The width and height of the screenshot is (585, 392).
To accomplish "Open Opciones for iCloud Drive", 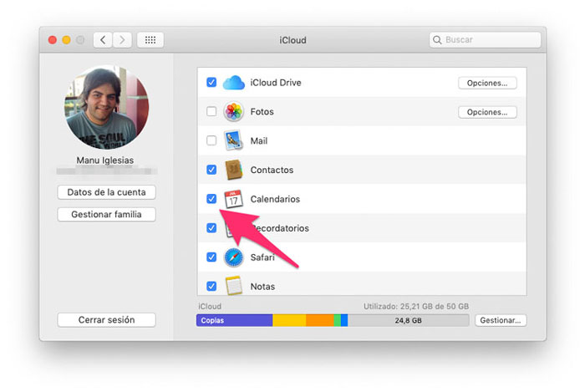I will (x=487, y=83).
